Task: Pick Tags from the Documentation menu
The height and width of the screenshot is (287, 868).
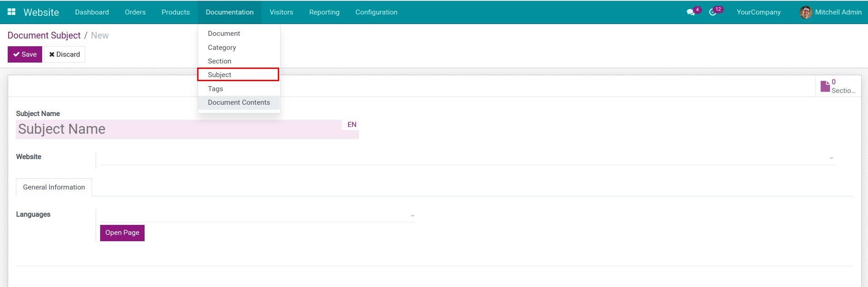Action: 215,89
